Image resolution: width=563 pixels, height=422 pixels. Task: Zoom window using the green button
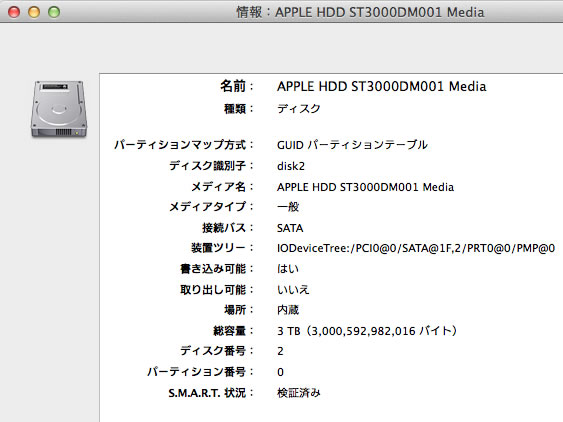54,12
